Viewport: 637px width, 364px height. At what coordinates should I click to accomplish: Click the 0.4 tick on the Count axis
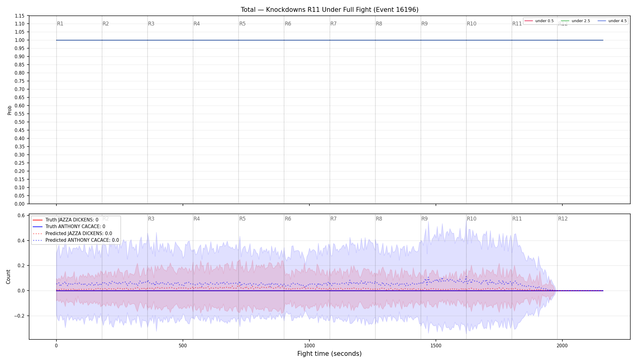click(21, 241)
